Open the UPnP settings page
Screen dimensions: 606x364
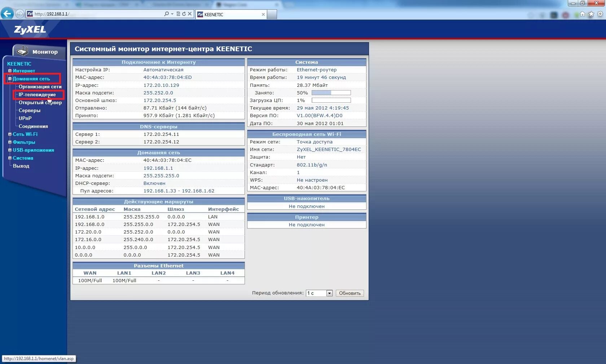coord(25,118)
